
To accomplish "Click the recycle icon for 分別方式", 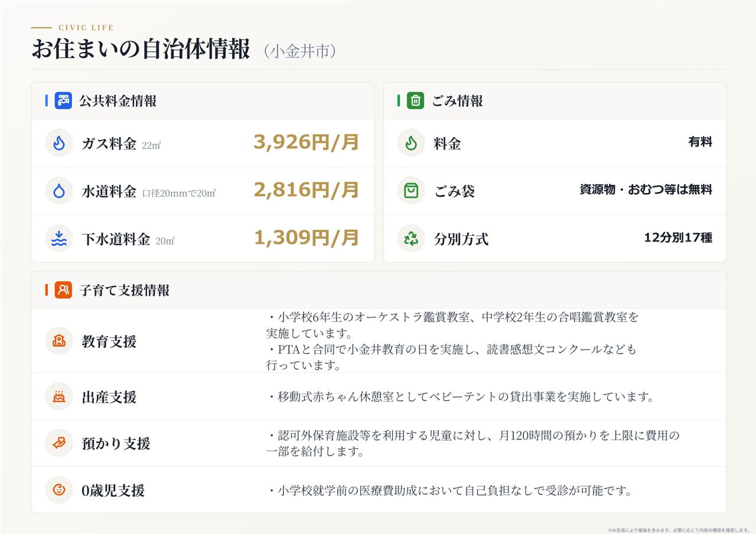I will click(411, 239).
